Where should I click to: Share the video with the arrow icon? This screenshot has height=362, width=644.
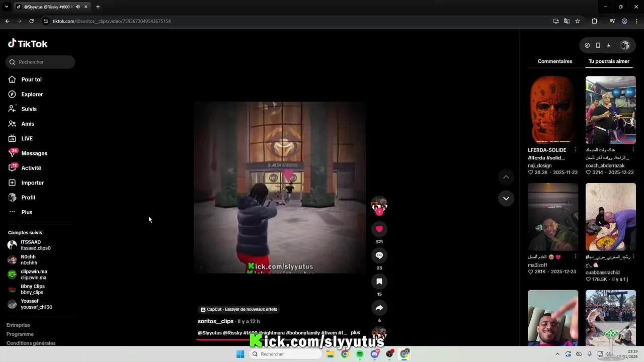click(x=379, y=308)
